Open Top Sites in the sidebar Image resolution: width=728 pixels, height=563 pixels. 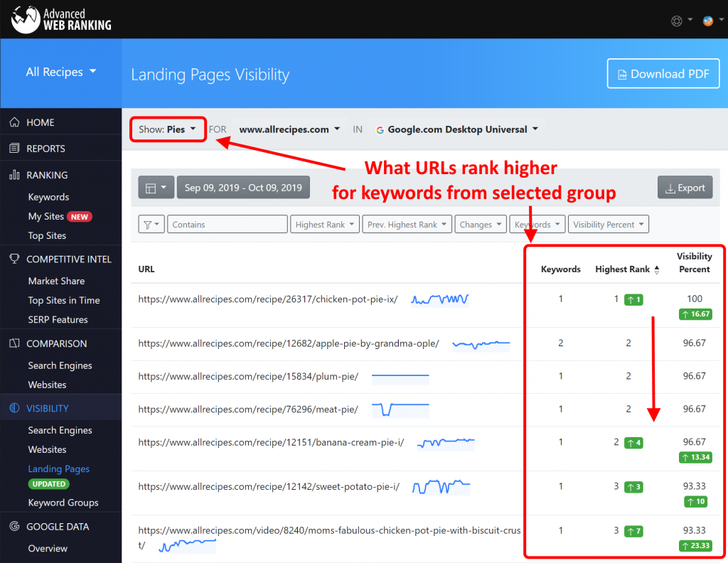47,235
